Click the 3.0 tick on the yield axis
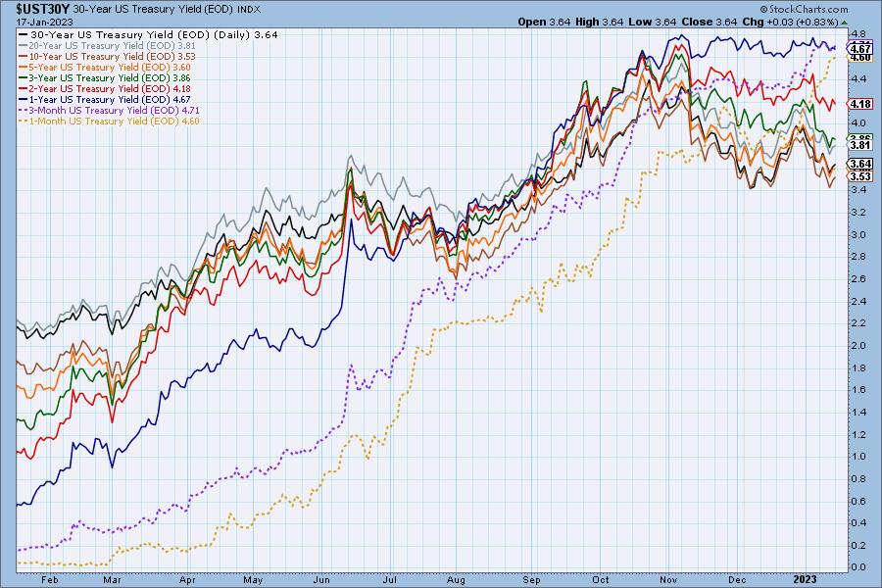 (858, 234)
